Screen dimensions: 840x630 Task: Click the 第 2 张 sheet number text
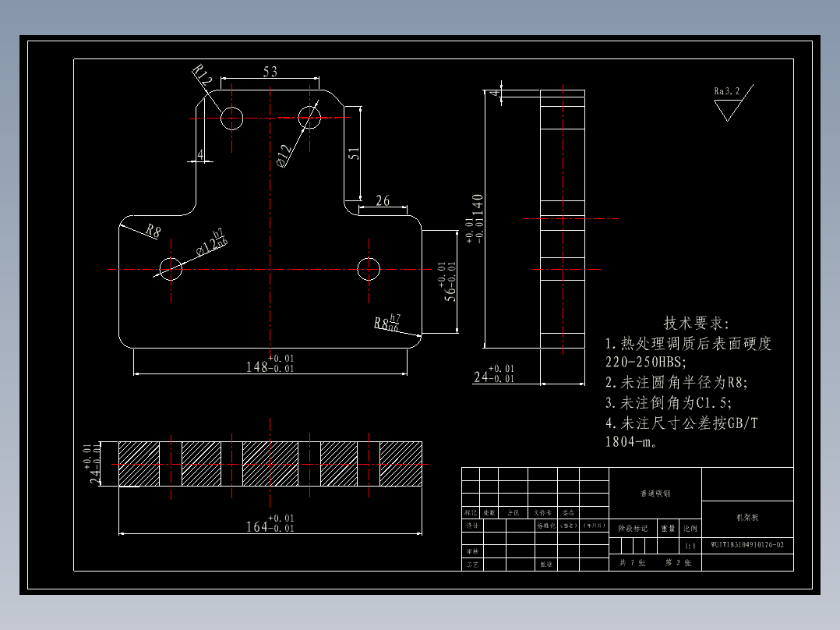tap(678, 562)
